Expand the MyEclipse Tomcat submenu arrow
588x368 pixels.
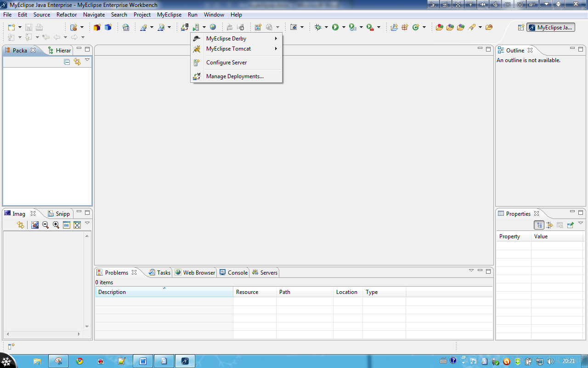click(276, 49)
